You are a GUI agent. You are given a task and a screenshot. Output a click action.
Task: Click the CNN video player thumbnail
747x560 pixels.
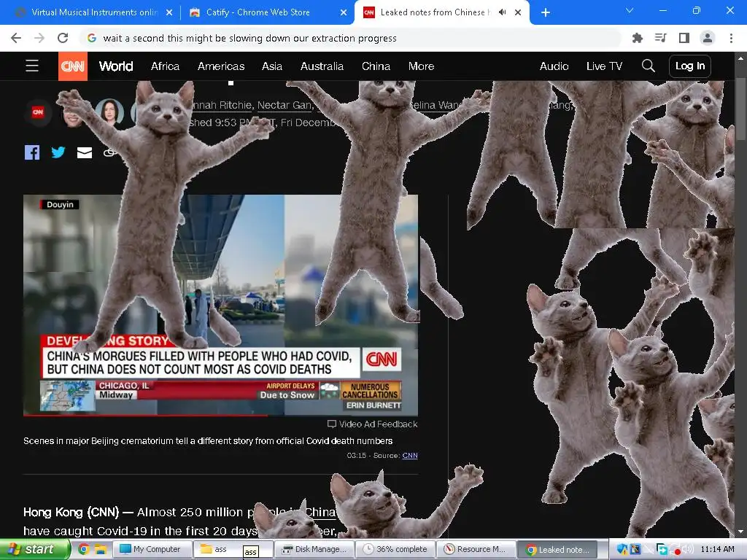coord(220,305)
